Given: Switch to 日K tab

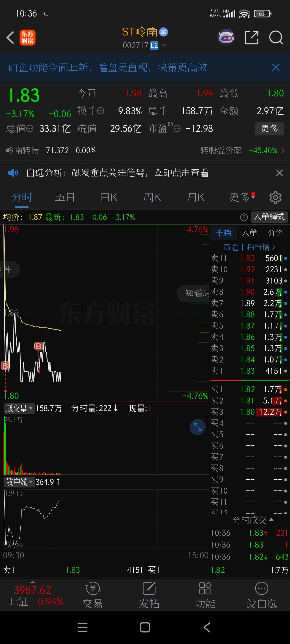Looking at the screenshot, I should click(109, 197).
